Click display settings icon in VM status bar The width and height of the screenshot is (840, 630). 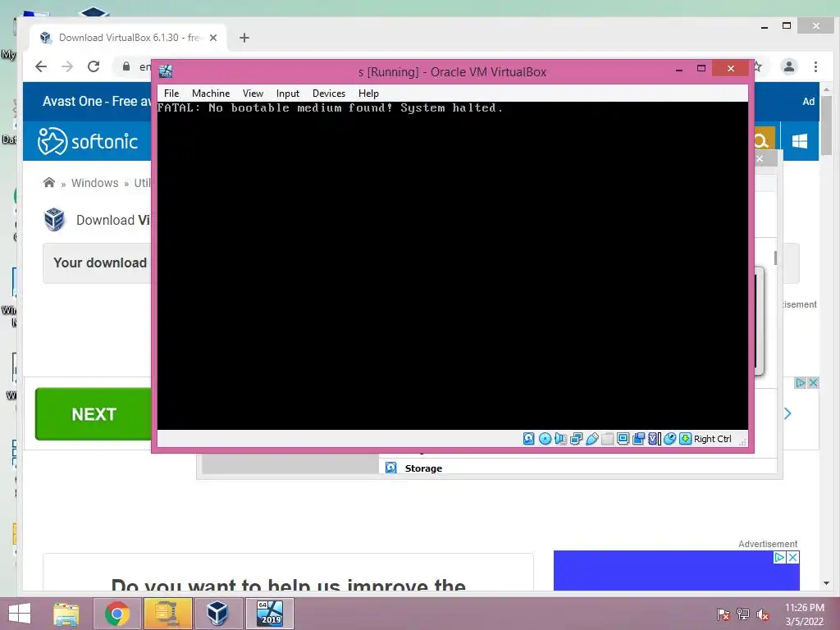[623, 439]
